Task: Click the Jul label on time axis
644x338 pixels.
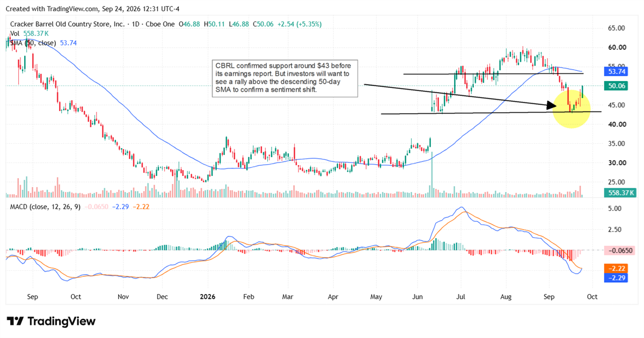Action: tap(460, 296)
